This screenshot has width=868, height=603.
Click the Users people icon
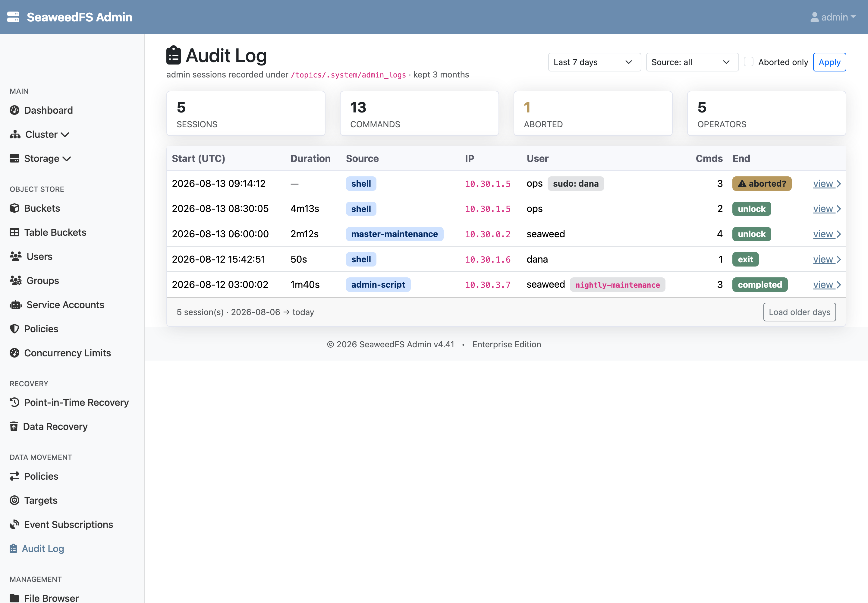coord(15,257)
